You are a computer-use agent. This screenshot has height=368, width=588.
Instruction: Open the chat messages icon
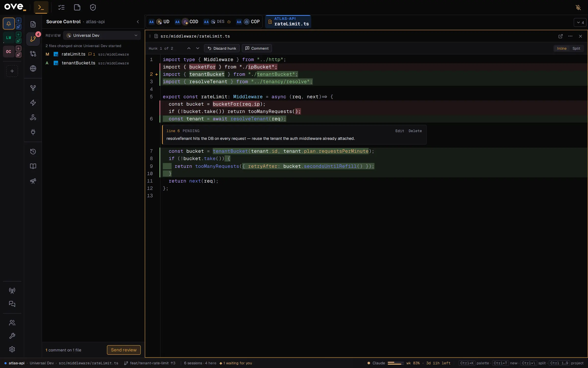(x=12, y=304)
